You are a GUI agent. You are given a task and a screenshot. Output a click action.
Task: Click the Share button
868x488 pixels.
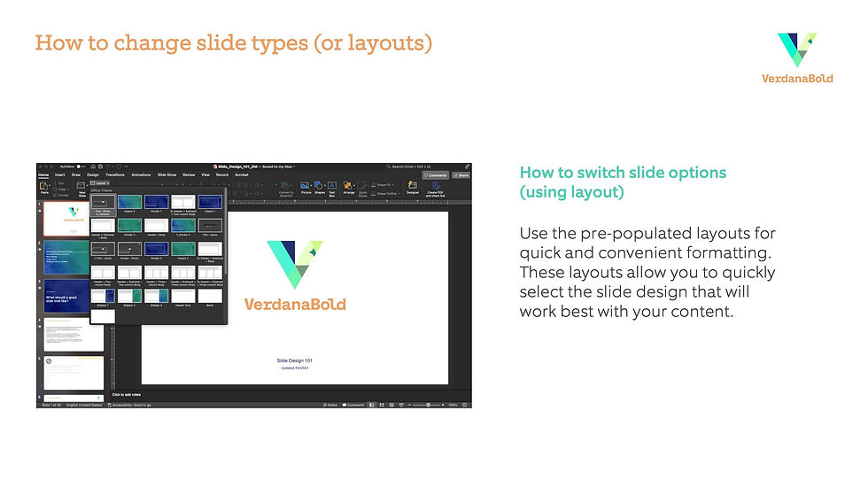(461, 175)
